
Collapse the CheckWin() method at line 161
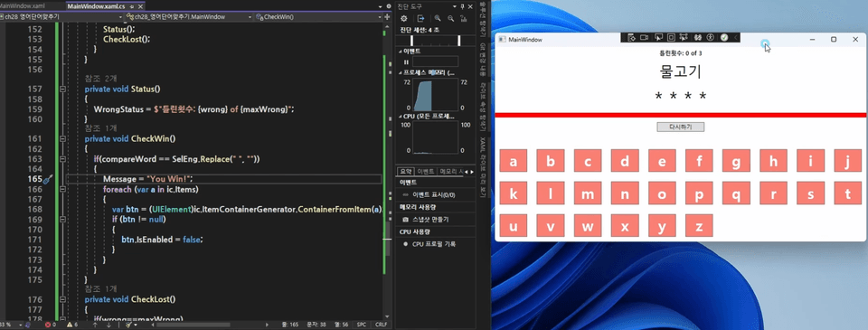point(62,138)
